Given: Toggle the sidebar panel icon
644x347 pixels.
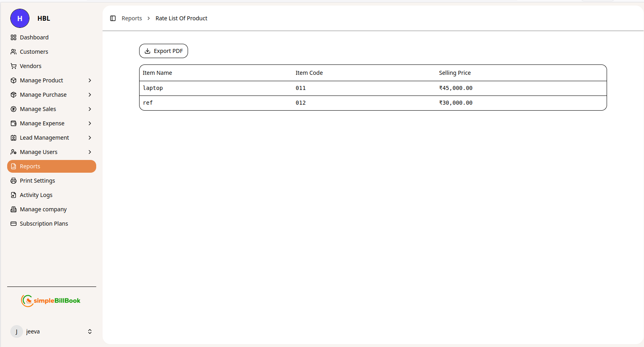Looking at the screenshot, I should 113,18.
